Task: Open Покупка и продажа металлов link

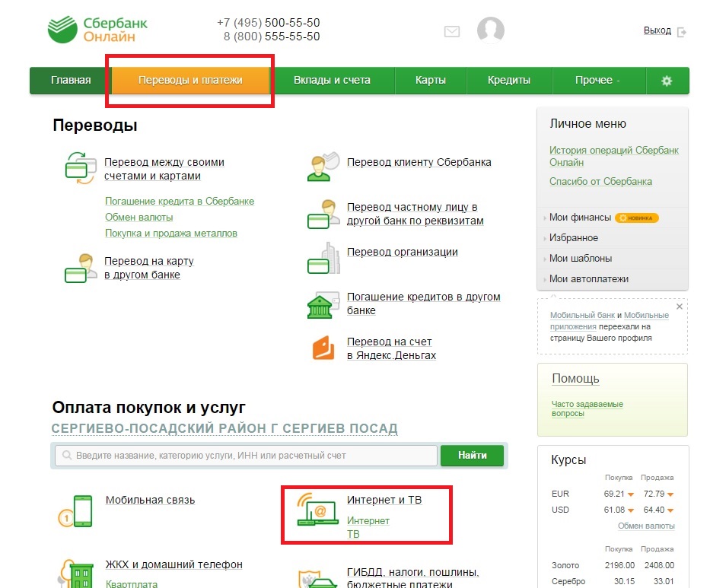Action: 171,233
